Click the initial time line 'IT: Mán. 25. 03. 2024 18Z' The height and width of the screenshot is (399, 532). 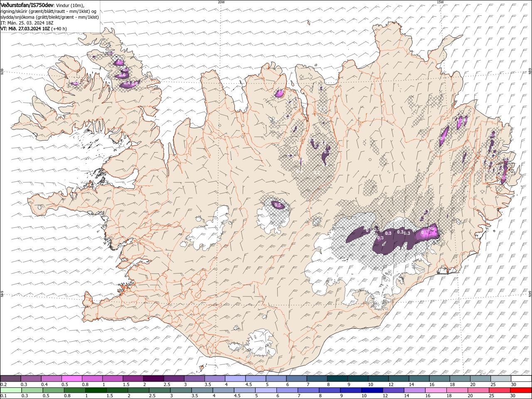coord(27,23)
